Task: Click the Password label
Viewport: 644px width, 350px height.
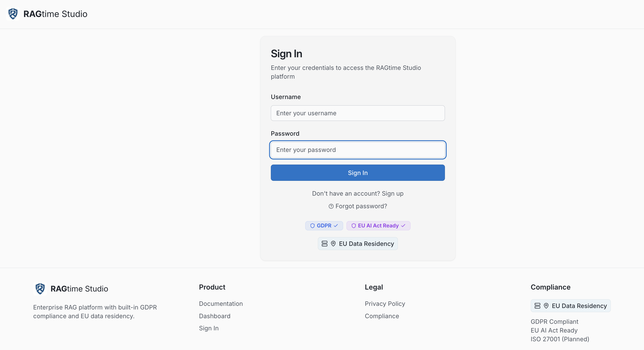Action: coord(285,133)
